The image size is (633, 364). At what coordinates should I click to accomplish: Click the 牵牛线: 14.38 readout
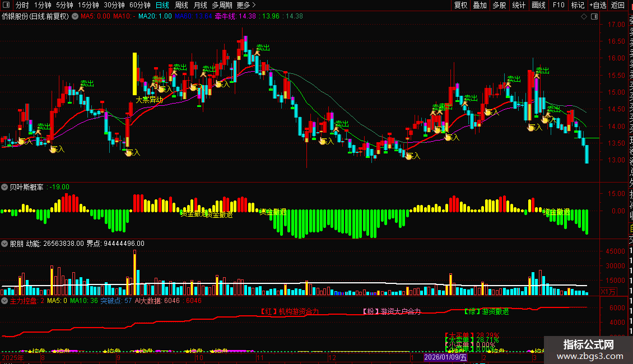click(x=235, y=16)
